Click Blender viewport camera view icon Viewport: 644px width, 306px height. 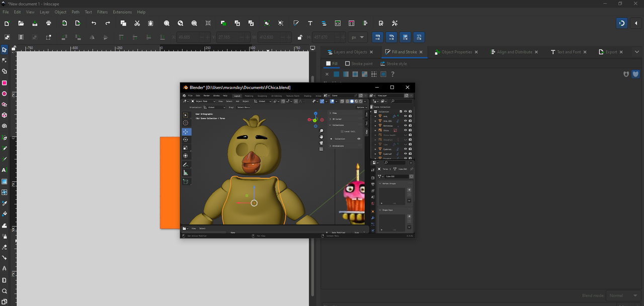(x=321, y=143)
